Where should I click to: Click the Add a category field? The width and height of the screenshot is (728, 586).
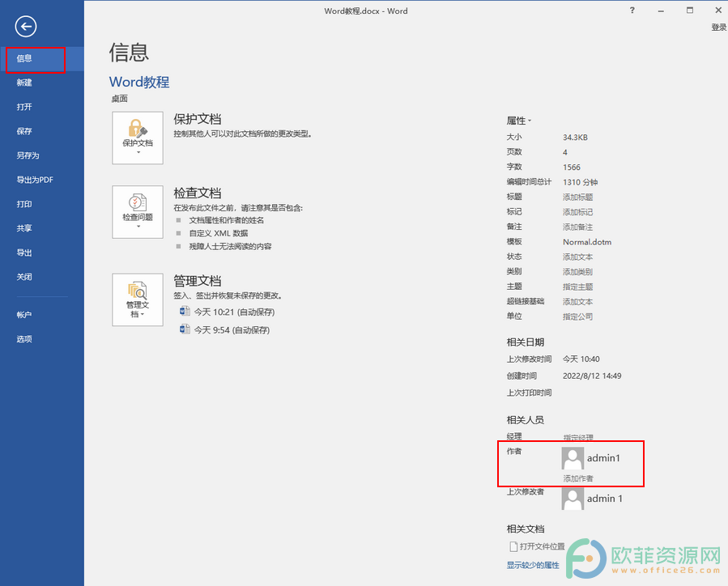577,272
